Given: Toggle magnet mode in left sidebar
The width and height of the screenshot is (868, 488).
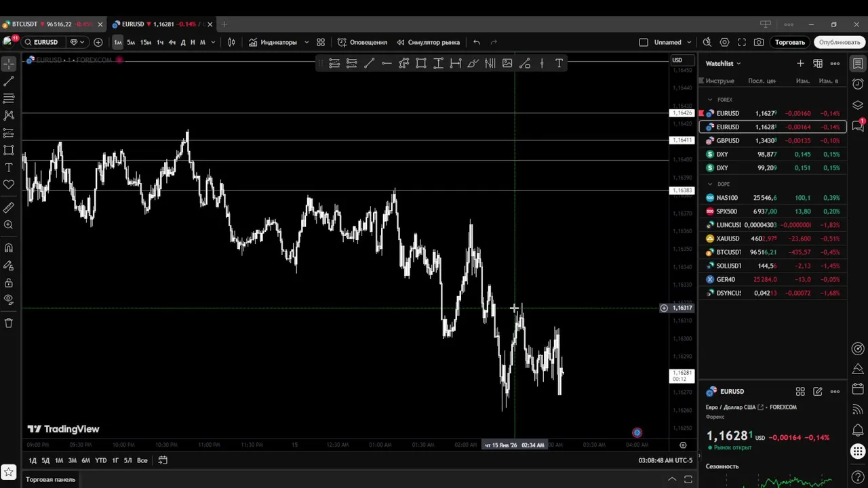Looking at the screenshot, I should pos(9,248).
